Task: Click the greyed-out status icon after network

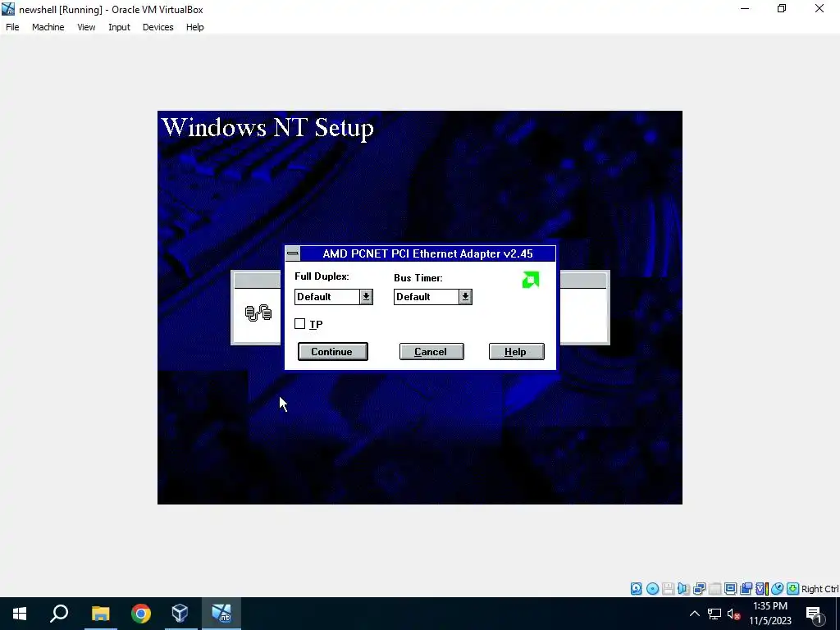Action: click(x=714, y=589)
